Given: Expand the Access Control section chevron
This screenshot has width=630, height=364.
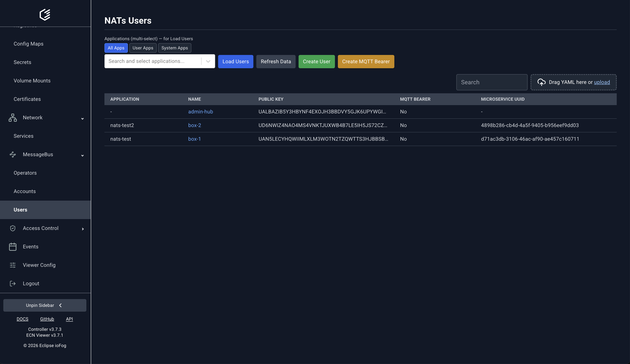Looking at the screenshot, I should [83, 229].
